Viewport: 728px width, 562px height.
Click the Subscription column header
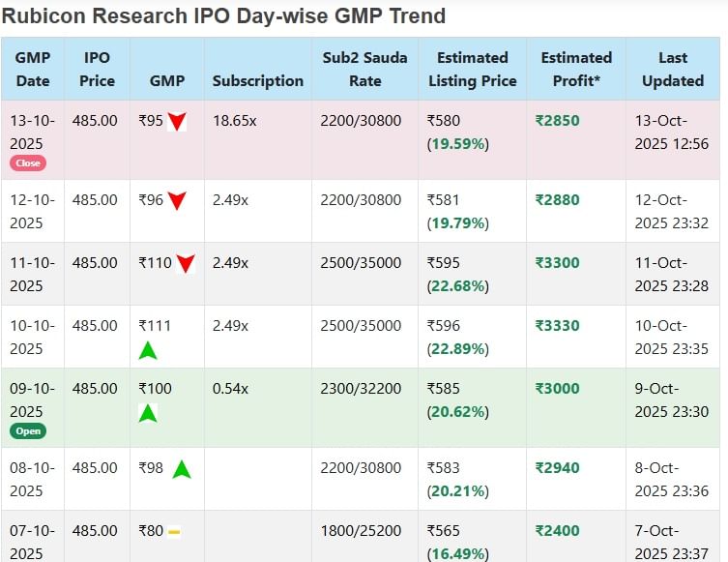(x=257, y=80)
